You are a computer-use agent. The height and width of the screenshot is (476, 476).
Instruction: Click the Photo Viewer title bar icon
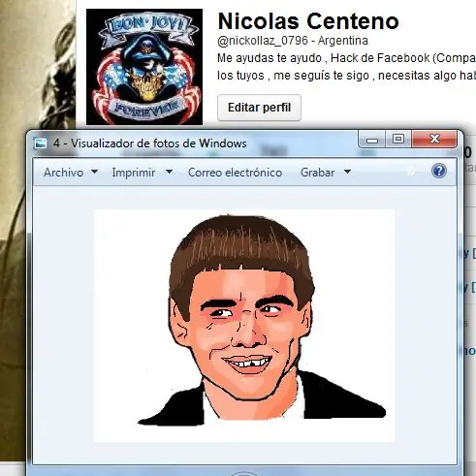[x=41, y=143]
